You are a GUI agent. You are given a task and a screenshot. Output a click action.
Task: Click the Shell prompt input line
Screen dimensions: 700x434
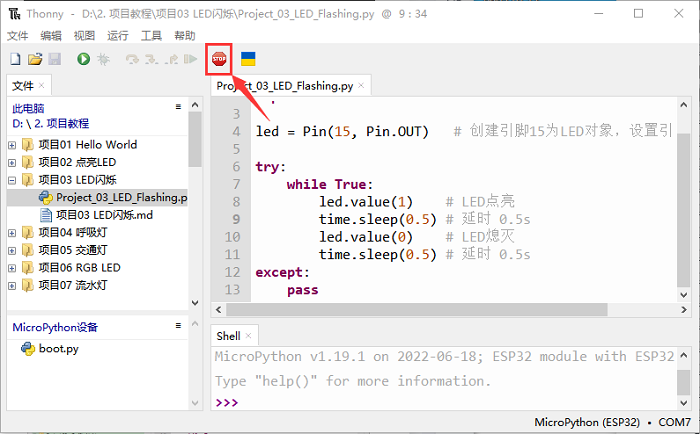(450, 403)
